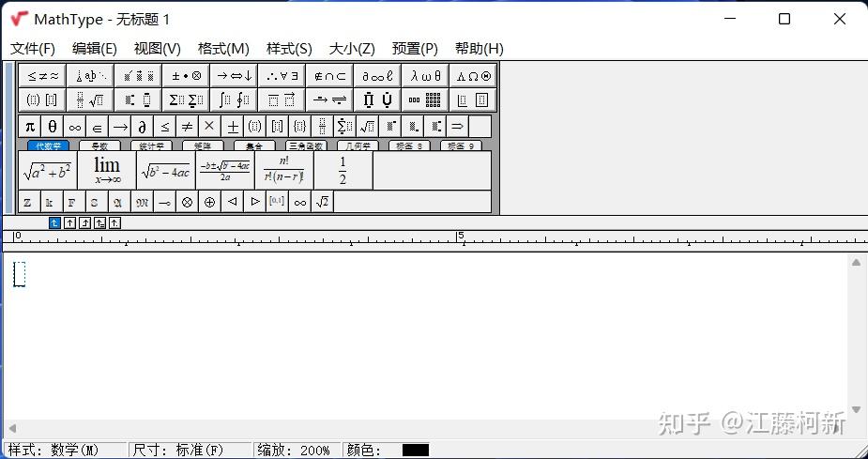The image size is (868, 459).
Task: Open the integral templates palette
Action: pos(234,99)
